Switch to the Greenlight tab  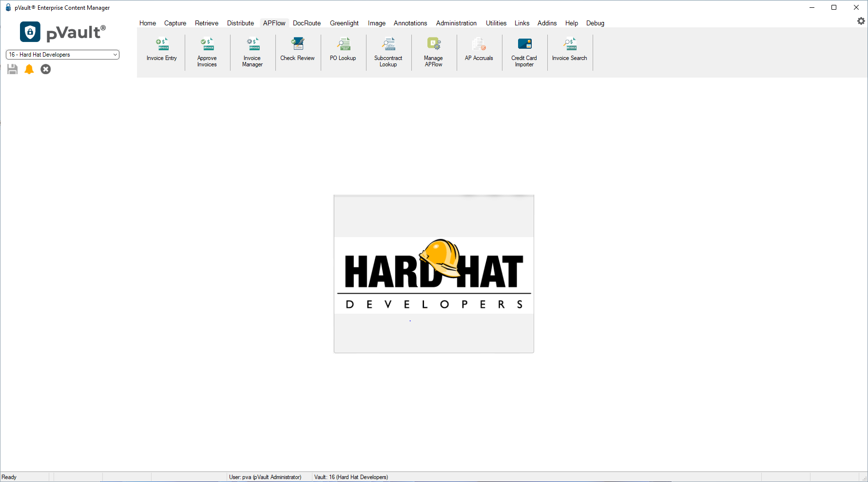(345, 23)
